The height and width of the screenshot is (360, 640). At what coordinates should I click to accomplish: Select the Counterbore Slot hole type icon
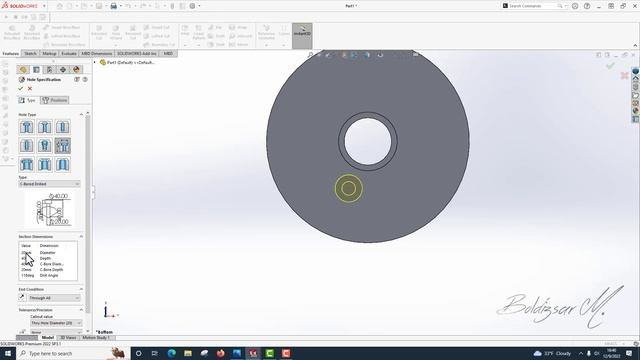point(27,164)
